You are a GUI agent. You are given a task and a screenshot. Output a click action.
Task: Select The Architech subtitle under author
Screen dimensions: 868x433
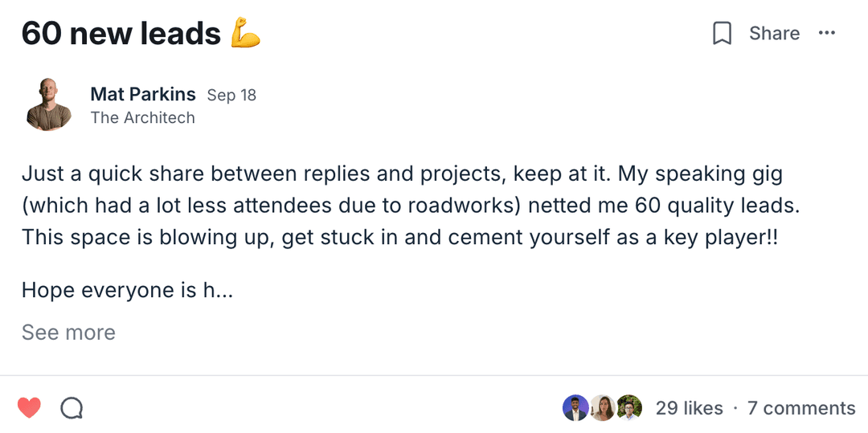[x=143, y=117]
